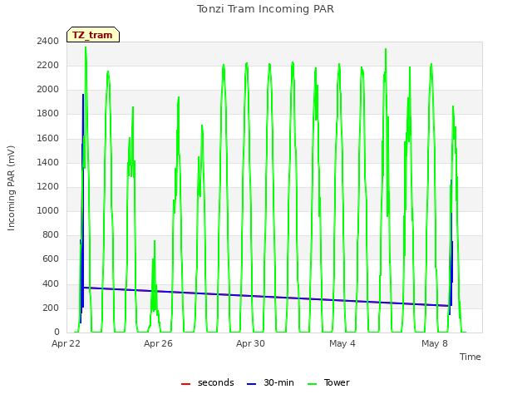The image size is (532, 399).
Task: Toggle the '30-min' legend entry
Action: pos(270,382)
